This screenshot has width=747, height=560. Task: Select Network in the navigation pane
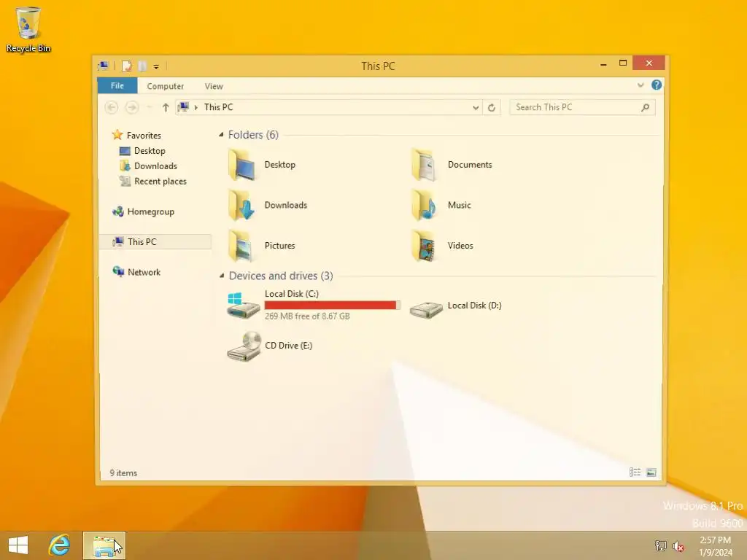pyautogui.click(x=144, y=273)
